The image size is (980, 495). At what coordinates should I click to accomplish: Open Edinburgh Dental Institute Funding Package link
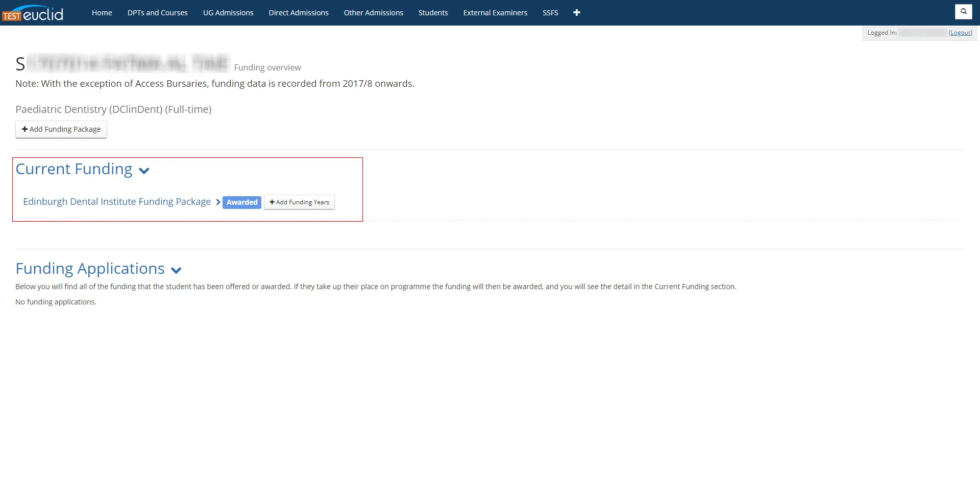coord(117,202)
